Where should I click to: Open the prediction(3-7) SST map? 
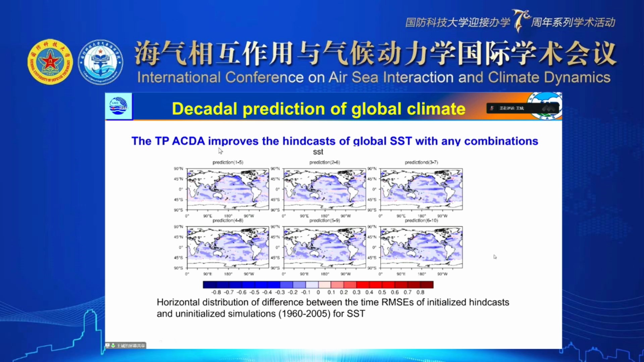tap(421, 189)
